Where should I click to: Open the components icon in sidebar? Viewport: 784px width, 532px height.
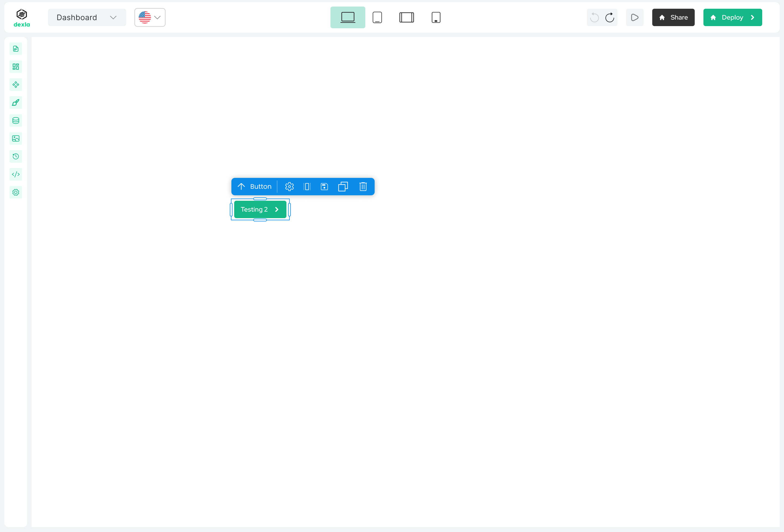16,85
